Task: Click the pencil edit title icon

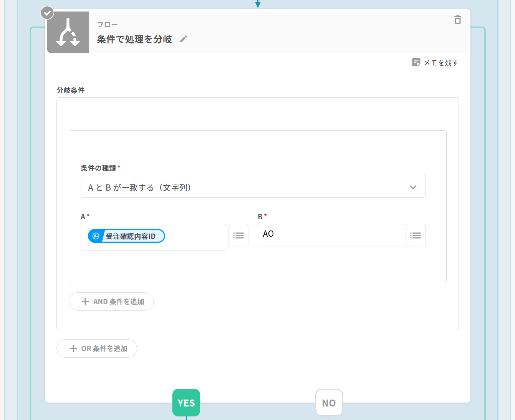Action: pyautogui.click(x=183, y=39)
